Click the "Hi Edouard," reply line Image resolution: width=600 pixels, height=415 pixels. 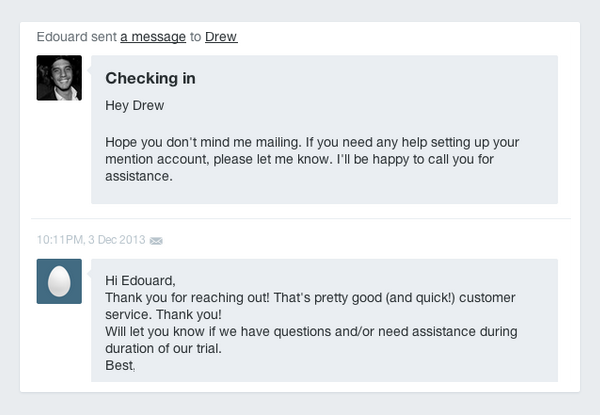click(x=140, y=281)
